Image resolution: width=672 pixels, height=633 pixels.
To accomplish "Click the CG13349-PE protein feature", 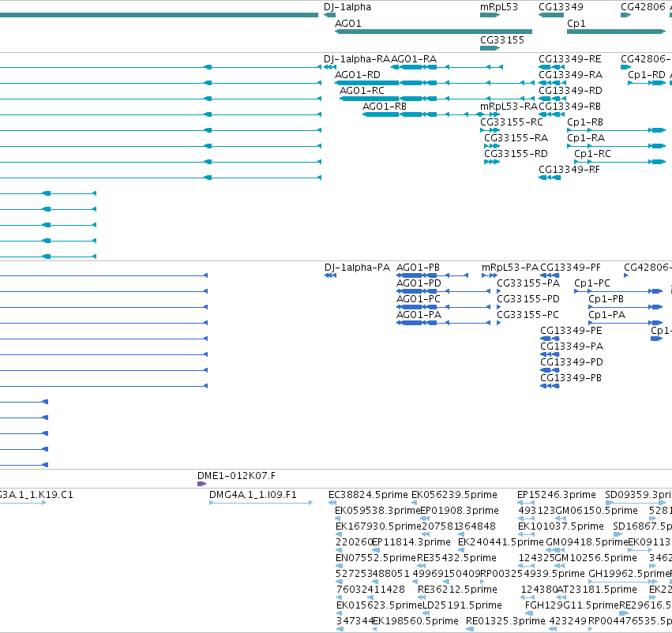I will 550,339.
